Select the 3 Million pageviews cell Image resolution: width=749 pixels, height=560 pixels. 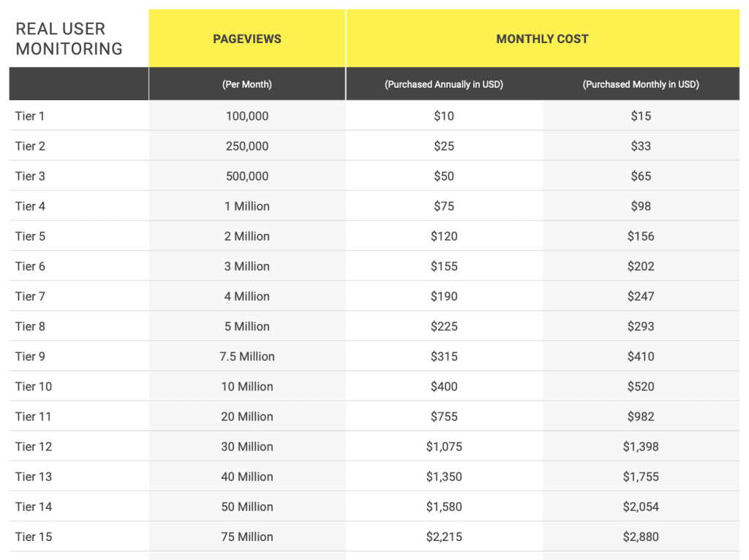(247, 266)
